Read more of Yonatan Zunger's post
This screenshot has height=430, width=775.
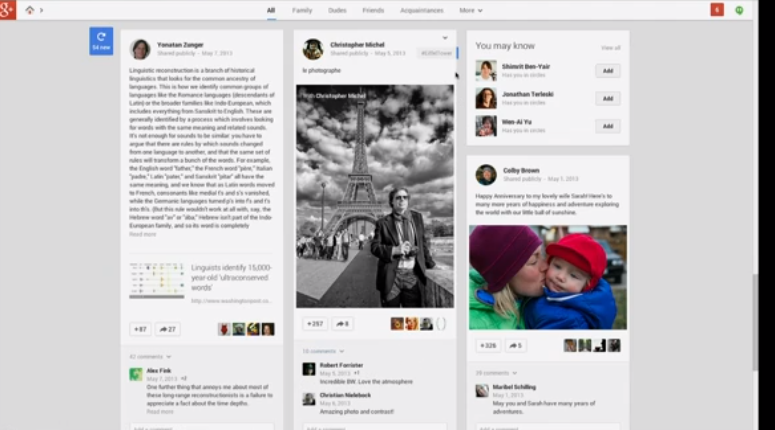(x=142, y=234)
